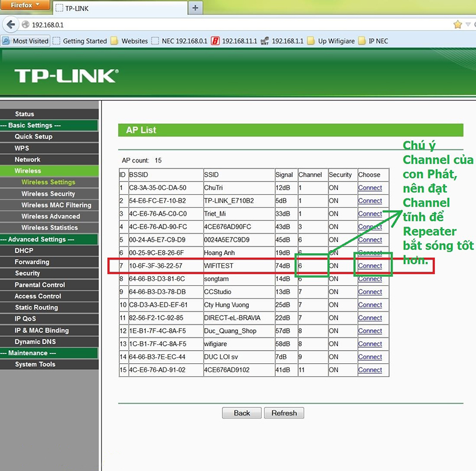Open the IP NEC bookmark folder

coord(374,40)
